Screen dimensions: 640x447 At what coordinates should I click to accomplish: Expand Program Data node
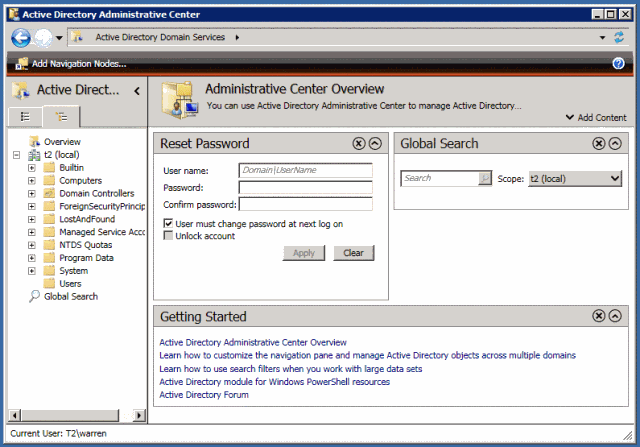pyautogui.click(x=31, y=258)
